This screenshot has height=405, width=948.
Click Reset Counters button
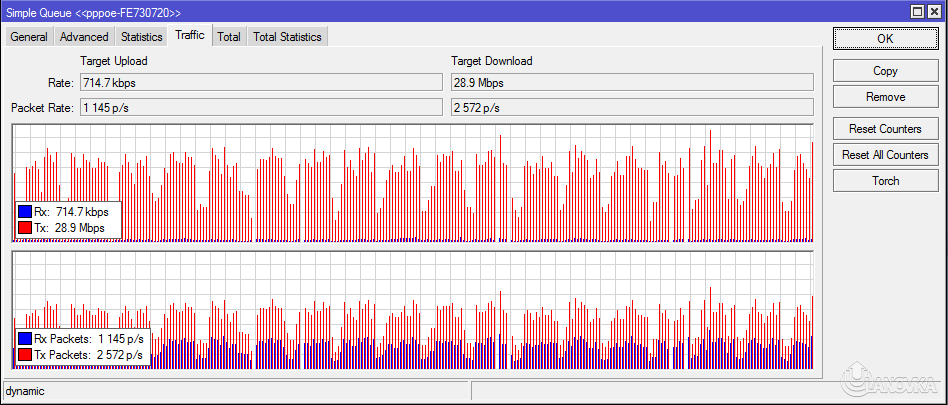885,129
